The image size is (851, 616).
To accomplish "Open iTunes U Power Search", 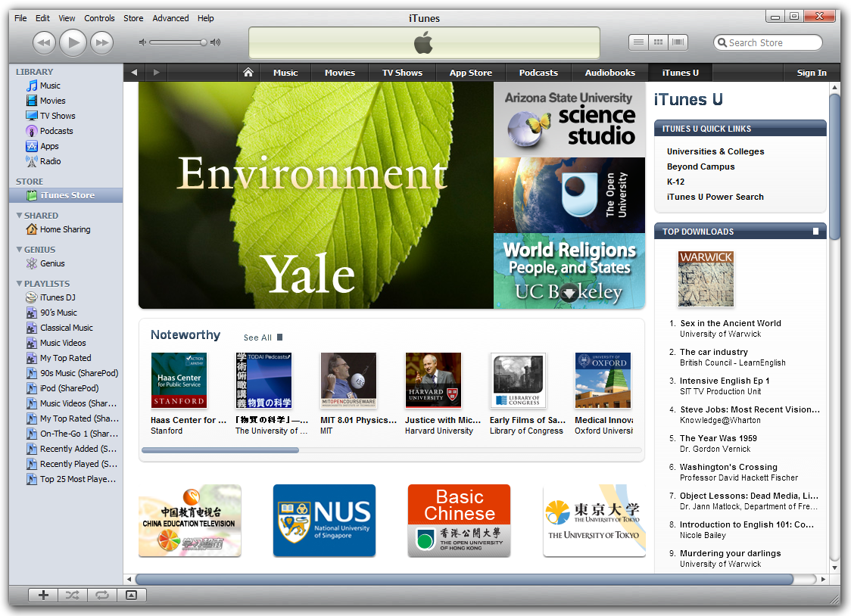I will 715,198.
